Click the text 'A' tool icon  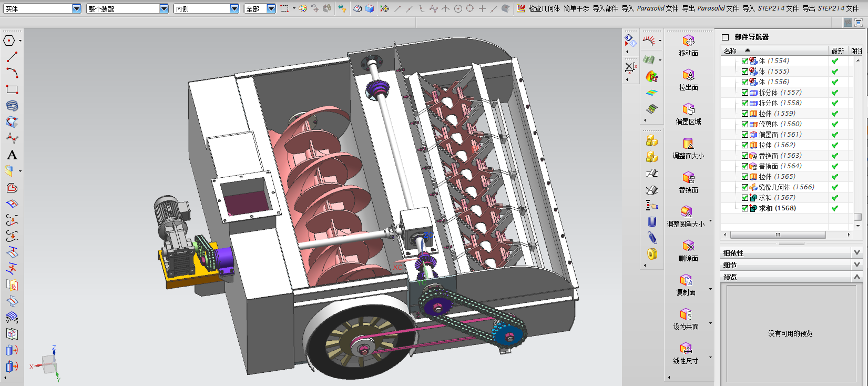12,155
